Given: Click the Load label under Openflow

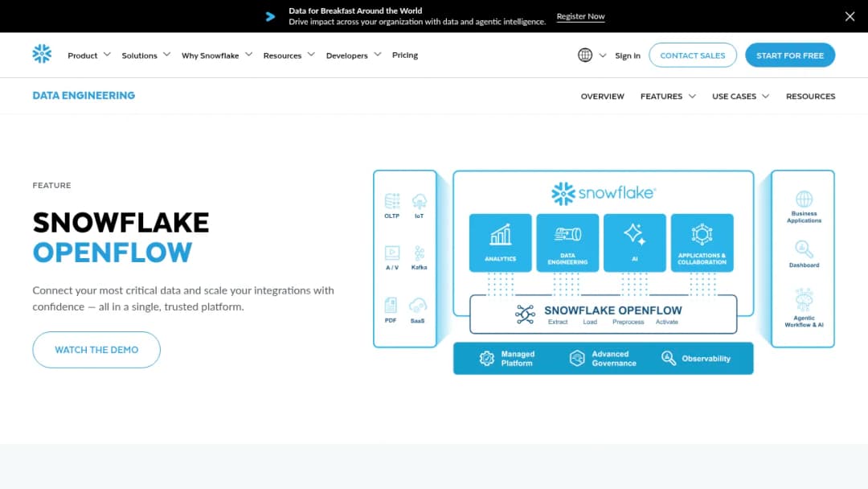Looking at the screenshot, I should pos(590,322).
